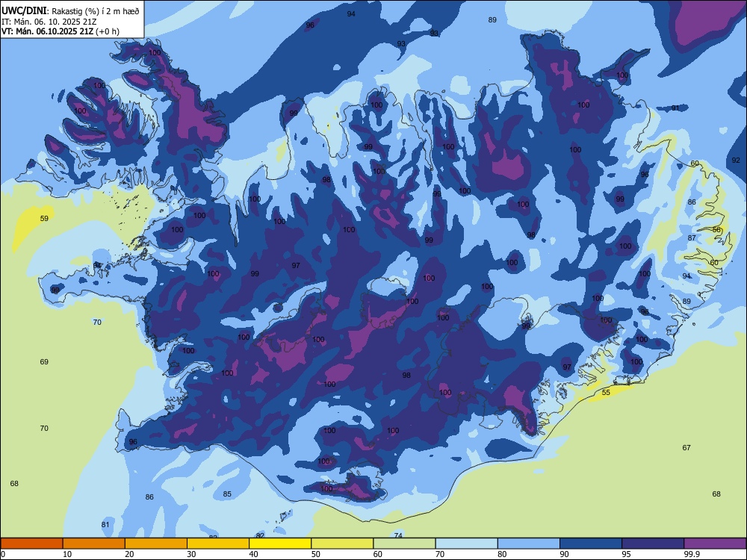This screenshot has height=560, width=747.
Task: Select the legend tick label "95"
Action: click(627, 554)
